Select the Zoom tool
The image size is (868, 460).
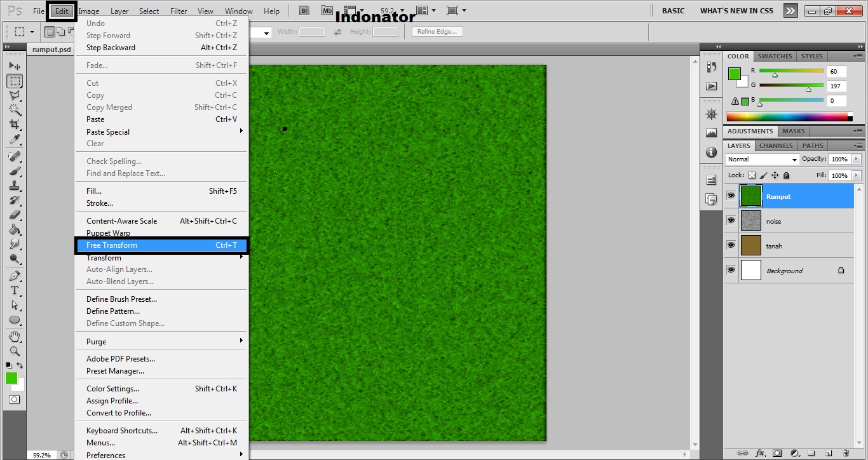pyautogui.click(x=13, y=351)
